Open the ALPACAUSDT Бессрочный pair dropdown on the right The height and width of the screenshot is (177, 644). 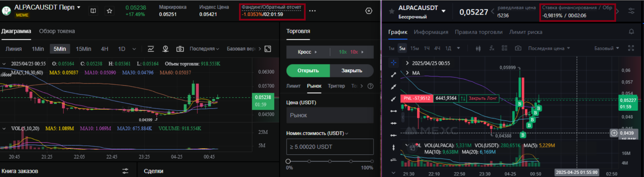coord(443,11)
